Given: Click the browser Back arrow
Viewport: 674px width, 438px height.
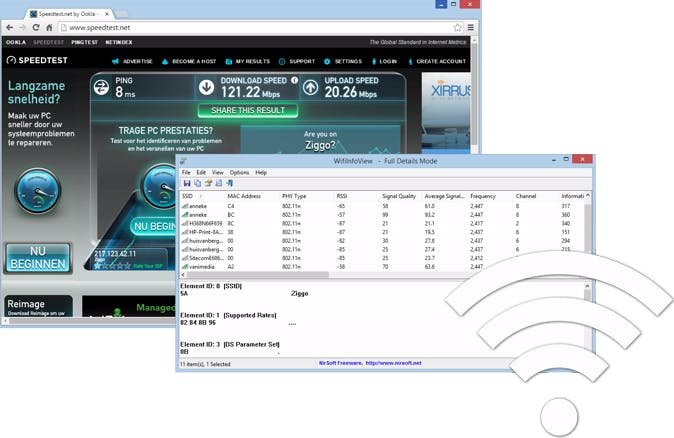Looking at the screenshot, I should (x=9, y=28).
